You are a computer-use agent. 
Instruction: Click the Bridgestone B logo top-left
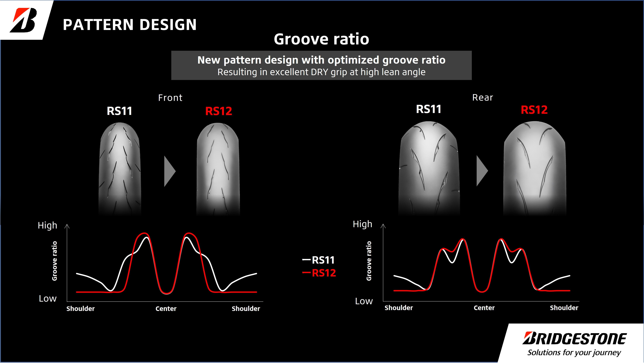(x=23, y=20)
